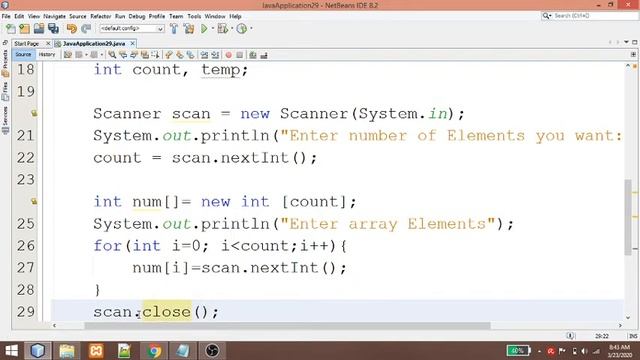Viewport: 640px width, 360px height.
Task: Click the Last Edit icon in editor toolbar
Action: 68,55
